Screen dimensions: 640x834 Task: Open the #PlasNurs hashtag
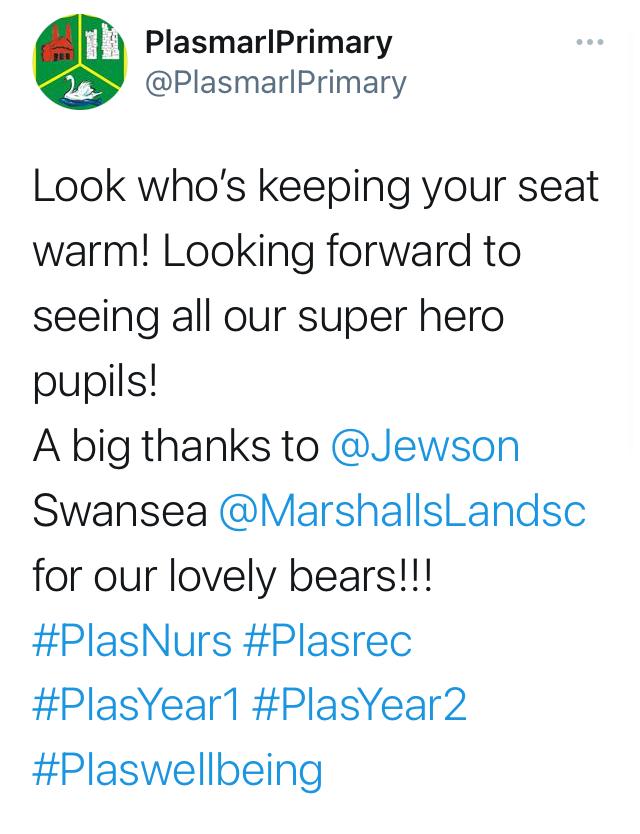pos(132,641)
